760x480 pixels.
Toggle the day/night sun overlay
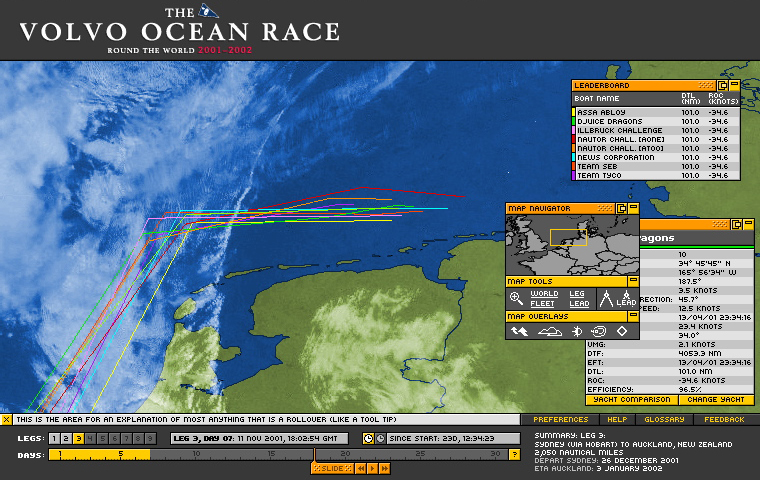tap(577, 332)
